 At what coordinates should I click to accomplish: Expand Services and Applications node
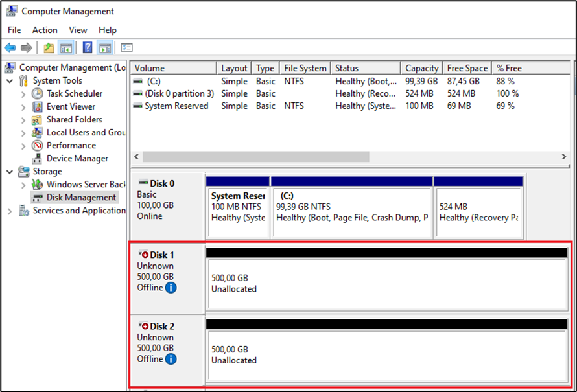[x=10, y=211]
